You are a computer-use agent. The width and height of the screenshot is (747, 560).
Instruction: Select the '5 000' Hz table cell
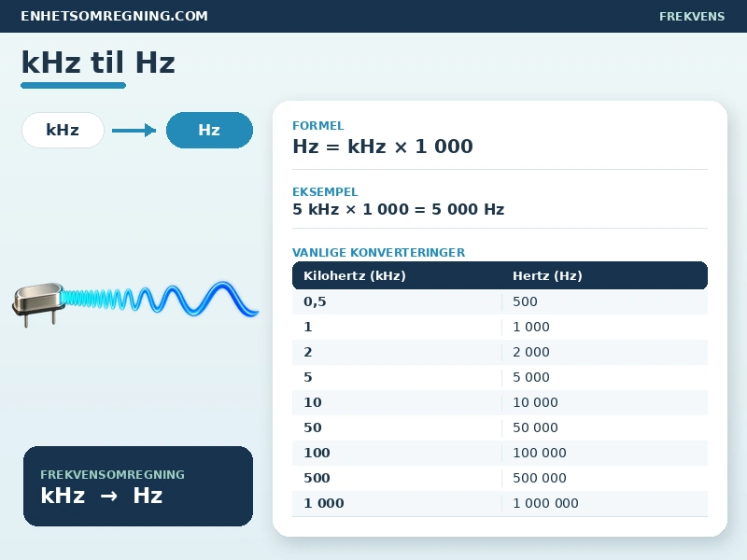point(605,377)
